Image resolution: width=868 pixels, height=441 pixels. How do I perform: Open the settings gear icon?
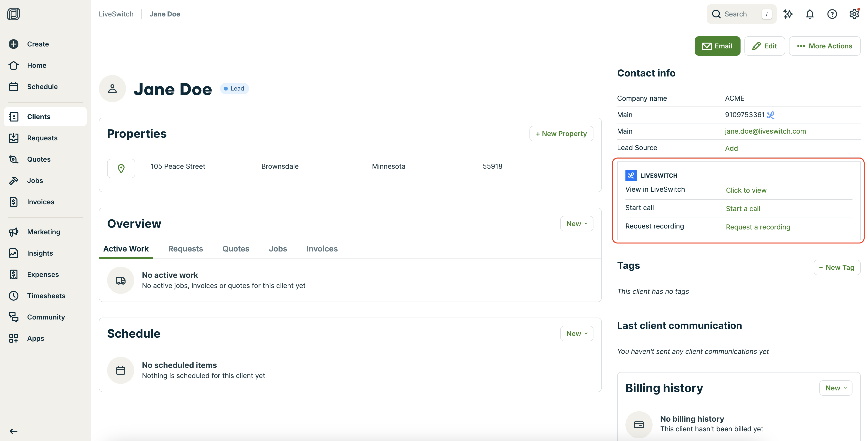[854, 14]
